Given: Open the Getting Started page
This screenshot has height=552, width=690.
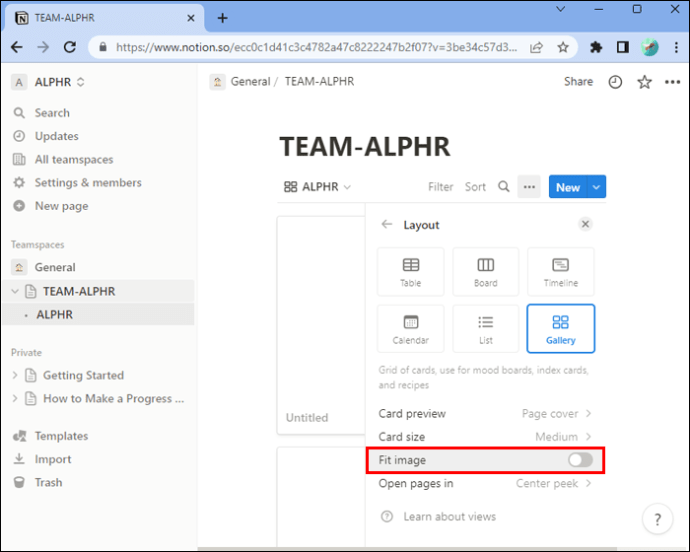Looking at the screenshot, I should pos(83,375).
